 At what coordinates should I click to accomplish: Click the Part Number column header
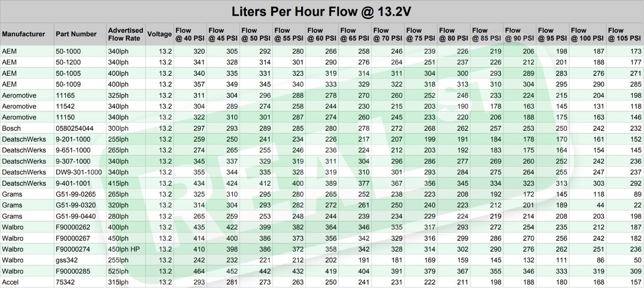click(x=76, y=34)
